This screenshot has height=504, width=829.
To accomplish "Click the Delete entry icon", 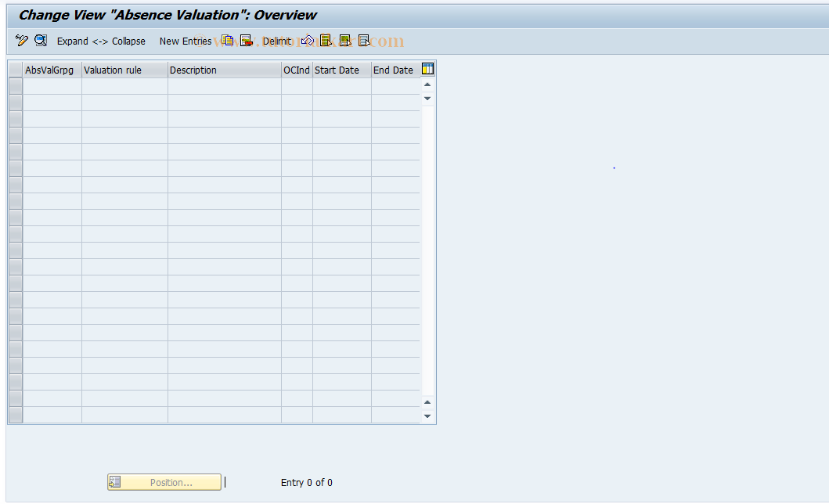I will pyautogui.click(x=247, y=41).
